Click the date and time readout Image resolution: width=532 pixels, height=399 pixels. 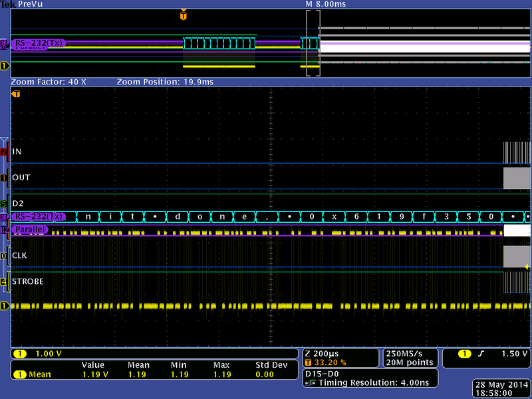[x=501, y=389]
